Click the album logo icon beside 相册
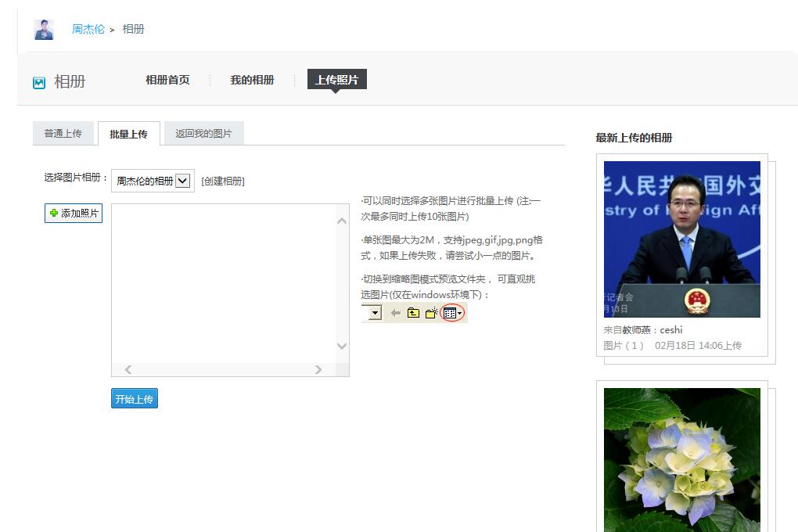Image resolution: width=798 pixels, height=532 pixels. point(39,82)
